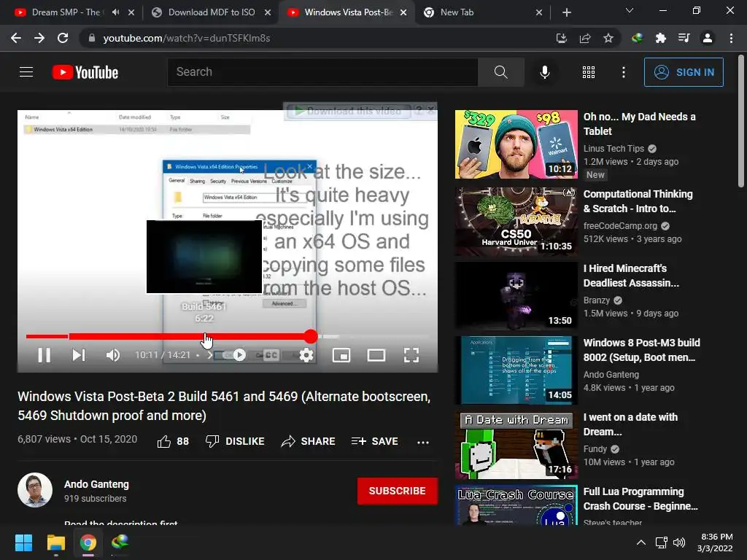Go back in browser history
This screenshot has height=560, width=747.
(x=16, y=38)
